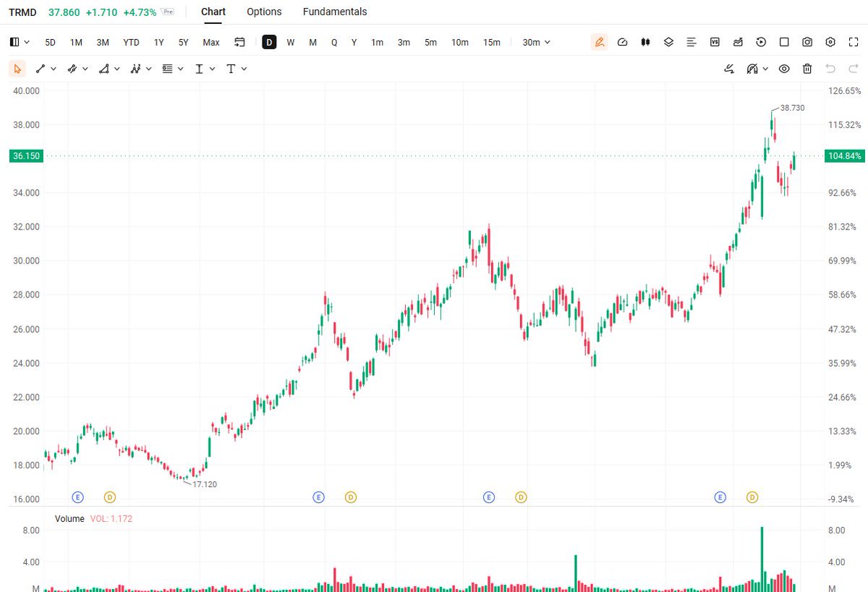The image size is (868, 592).
Task: Set range to 5Y
Action: (x=184, y=42)
